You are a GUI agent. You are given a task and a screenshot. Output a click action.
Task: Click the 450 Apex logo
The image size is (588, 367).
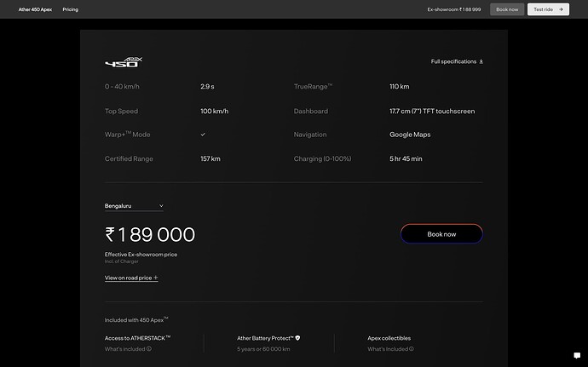click(124, 62)
